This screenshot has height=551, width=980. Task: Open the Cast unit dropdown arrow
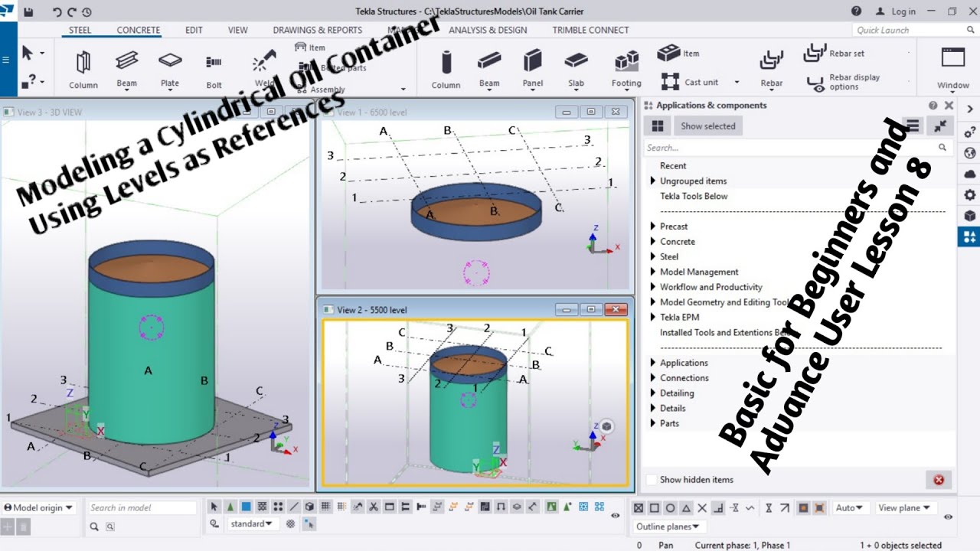(x=737, y=82)
